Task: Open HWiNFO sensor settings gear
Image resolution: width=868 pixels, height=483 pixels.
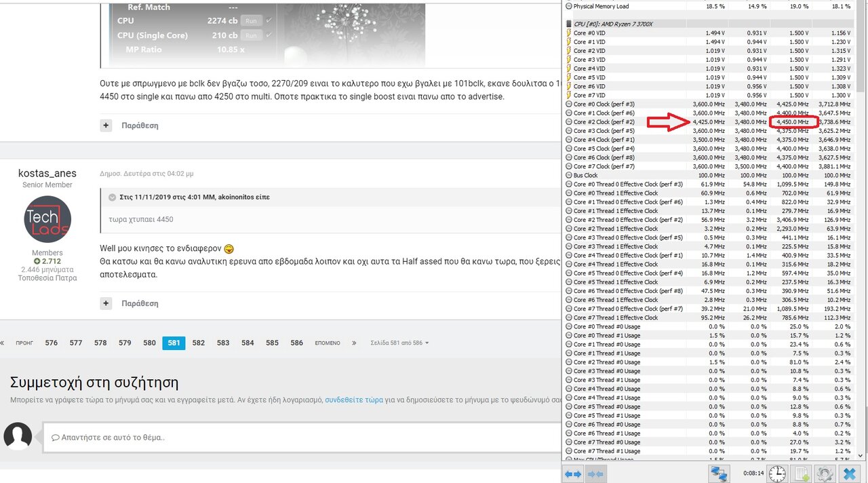Action: pyautogui.click(x=825, y=473)
